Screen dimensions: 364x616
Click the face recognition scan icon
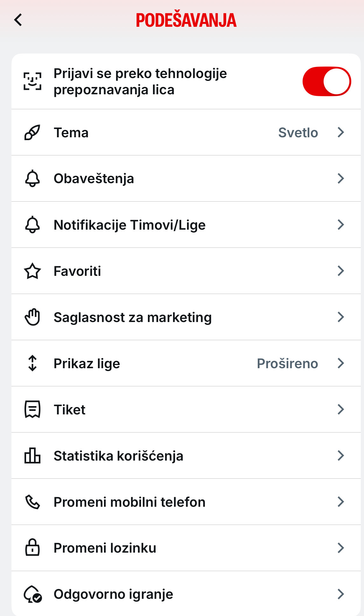32,81
